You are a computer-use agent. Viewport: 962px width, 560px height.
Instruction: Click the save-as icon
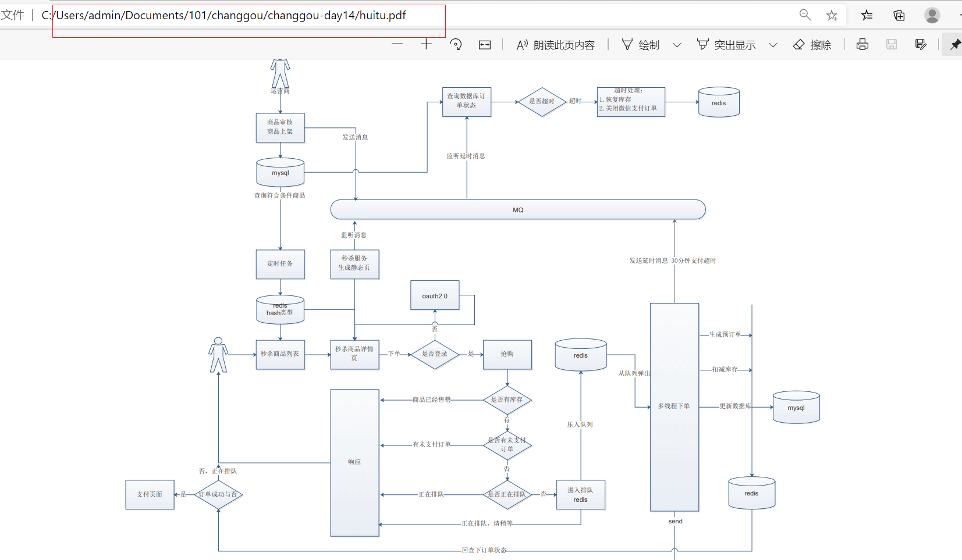(x=921, y=44)
